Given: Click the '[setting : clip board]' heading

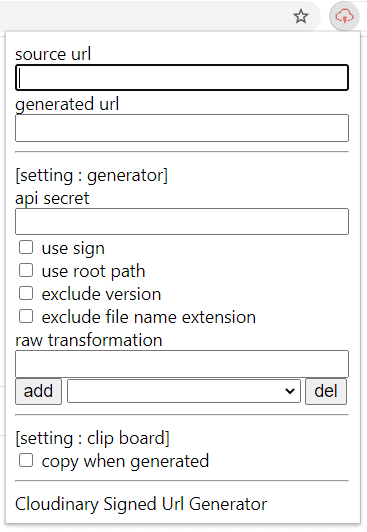Looking at the screenshot, I should [x=92, y=438].
